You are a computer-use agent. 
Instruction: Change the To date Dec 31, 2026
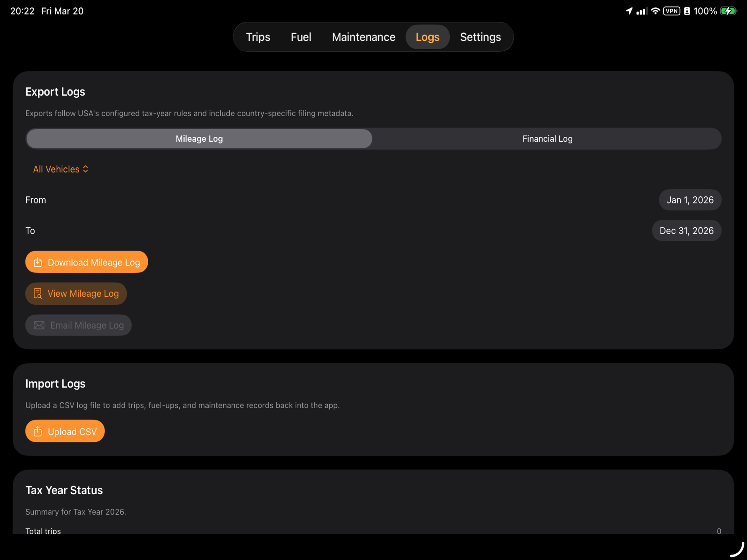pos(686,231)
